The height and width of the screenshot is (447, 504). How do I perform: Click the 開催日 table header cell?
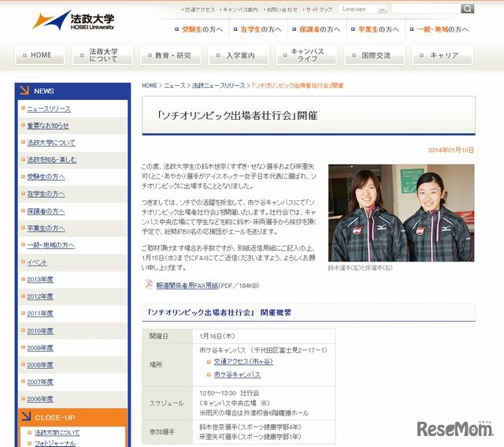(x=167, y=336)
